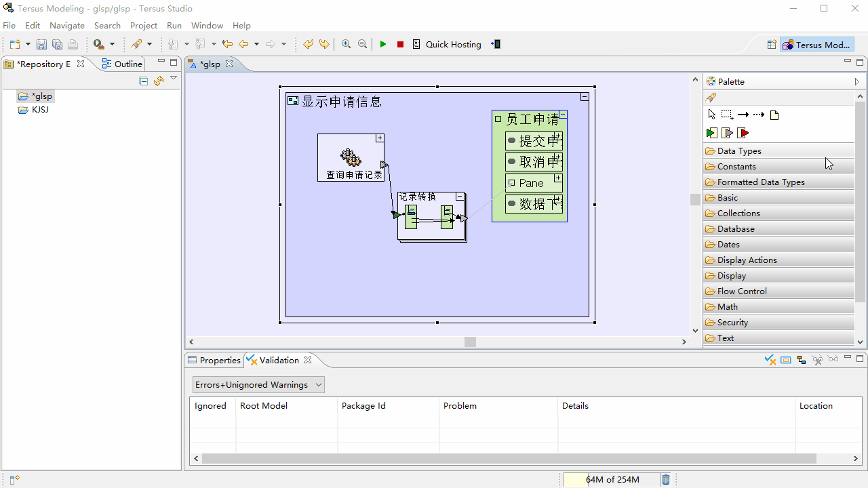Screen dimensions: 868x488
Task: Click the Back navigation arrow in the toolbar
Action: click(243, 45)
